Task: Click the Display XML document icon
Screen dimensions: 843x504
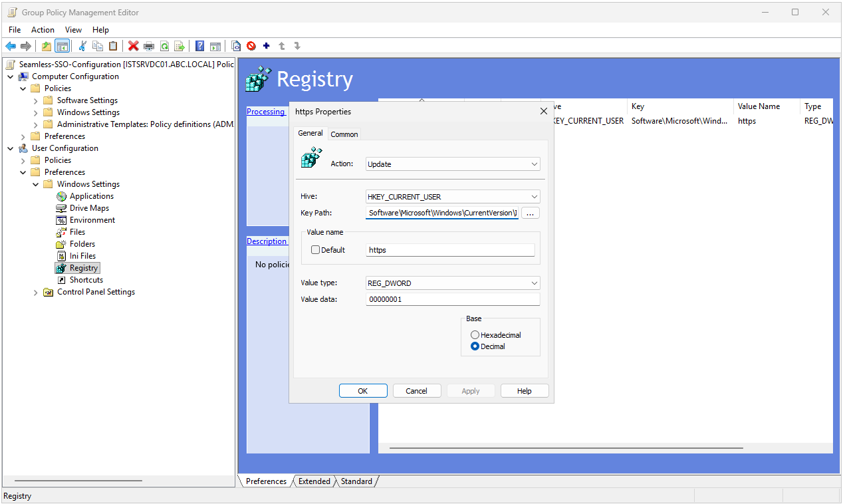Action: click(x=236, y=46)
